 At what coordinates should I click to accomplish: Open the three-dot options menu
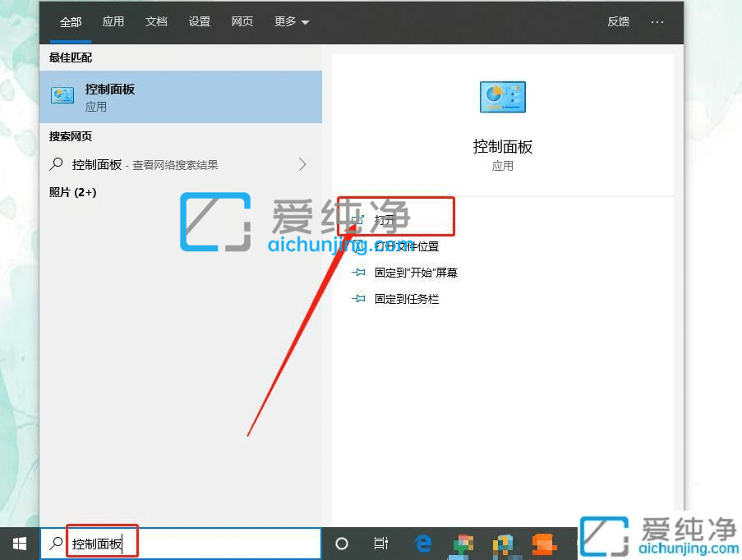pyautogui.click(x=657, y=22)
